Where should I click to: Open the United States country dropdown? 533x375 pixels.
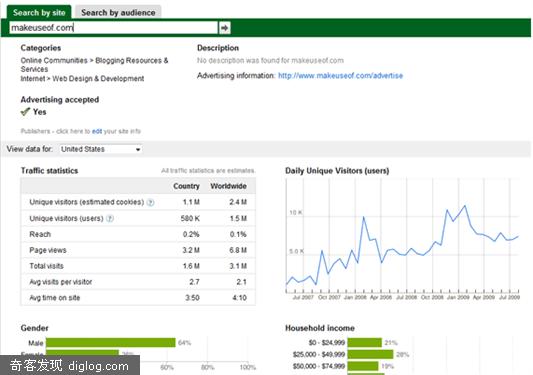[x=101, y=149]
